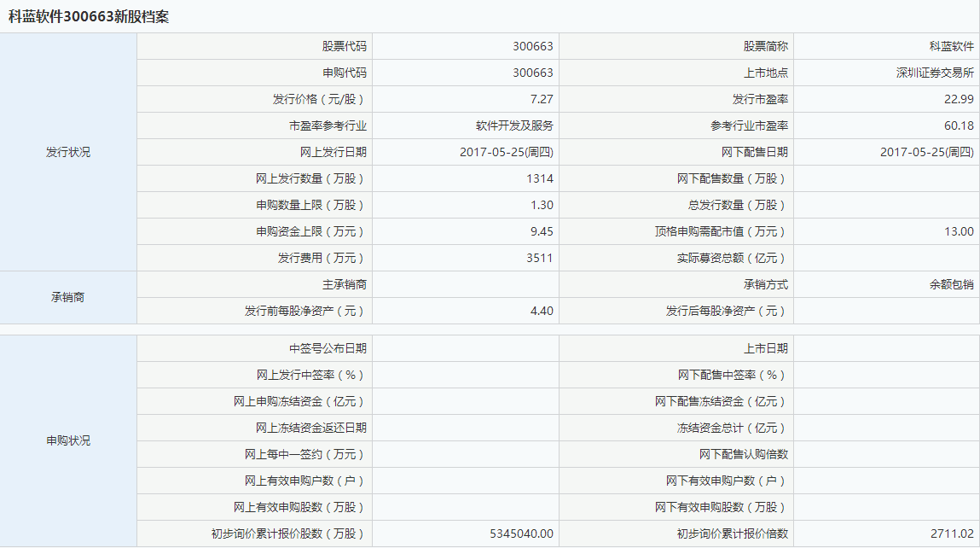Viewport: 980px width, 548px height.
Task: Select value 300663 in 股票代码 row
Action: (533, 46)
